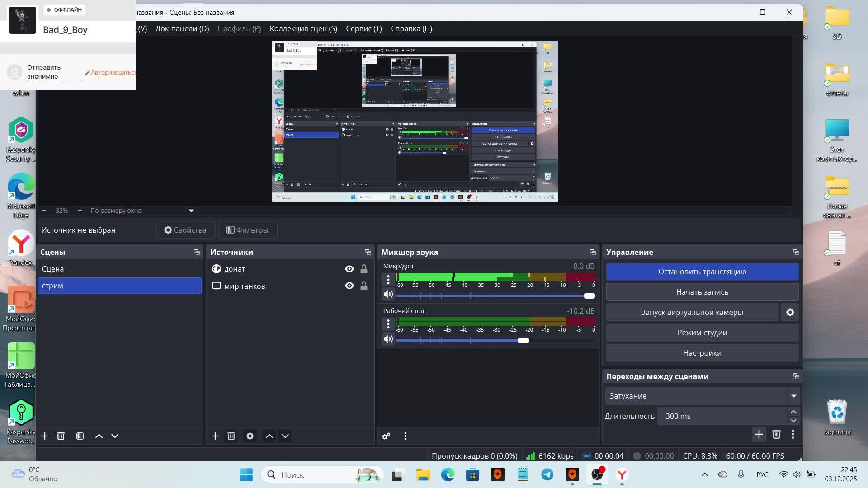Open the preview scaling По размеру окна dropdown

[191, 211]
